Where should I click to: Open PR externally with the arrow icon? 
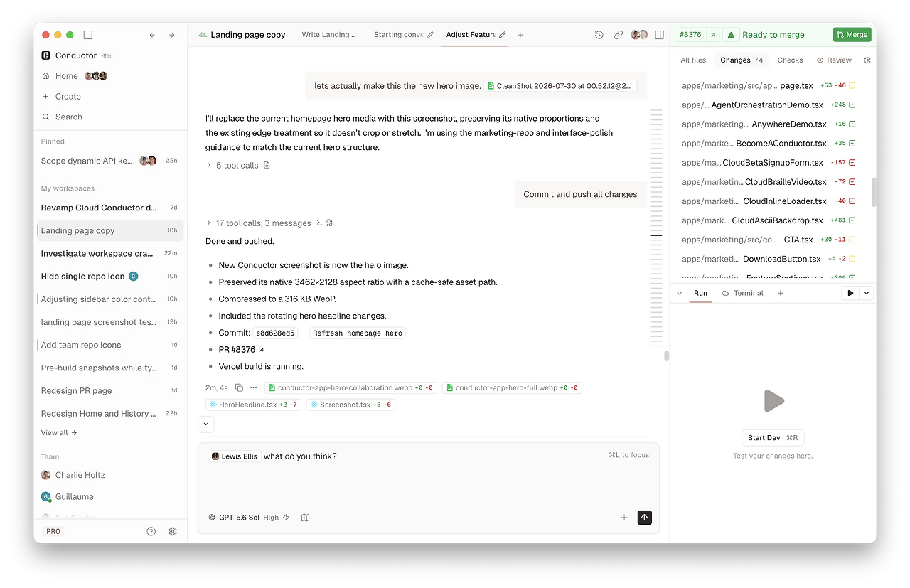point(712,35)
